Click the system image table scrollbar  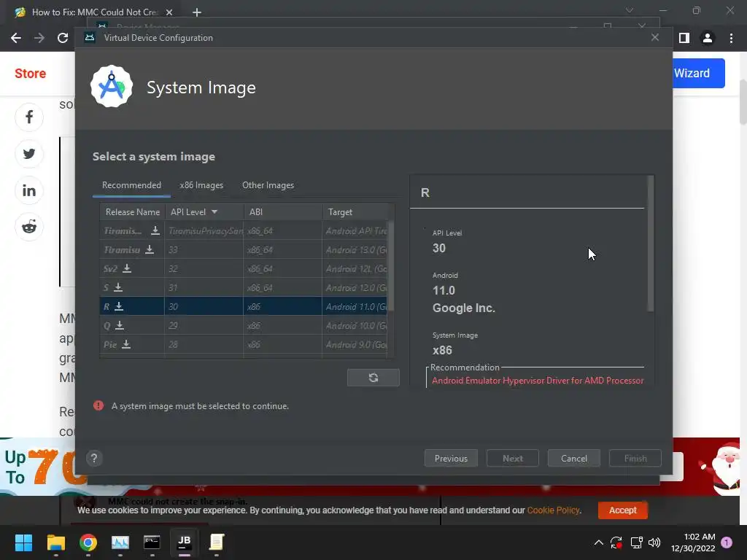tap(391, 265)
